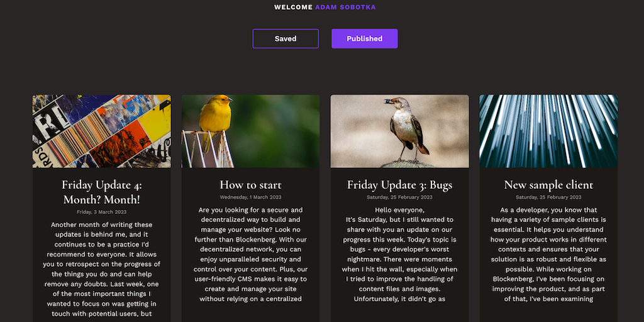Open the New sample client post title
Screen dimensions: 644x322
coord(548,185)
